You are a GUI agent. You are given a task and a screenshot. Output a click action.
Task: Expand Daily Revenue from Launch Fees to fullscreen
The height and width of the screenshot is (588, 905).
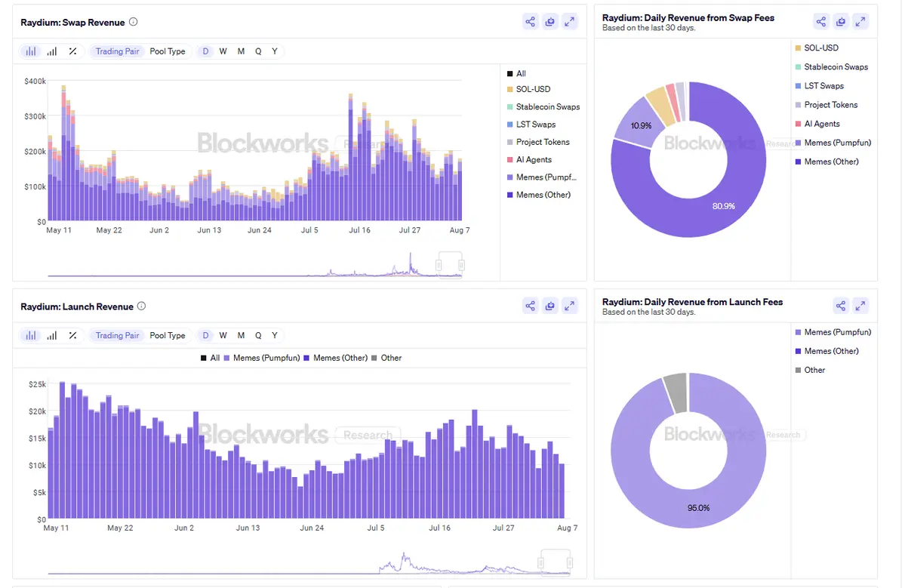pos(860,306)
